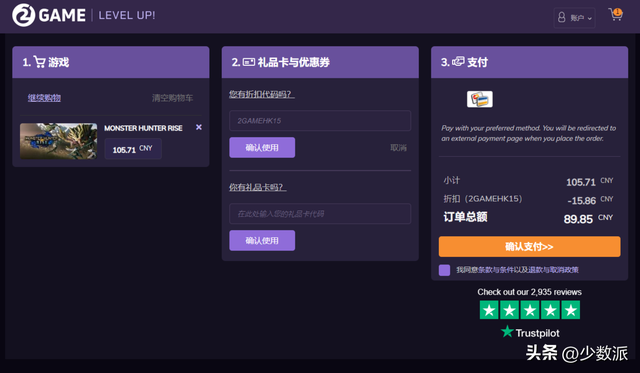The width and height of the screenshot is (640, 373).
Task: Click the cart icon in the 游戏 header
Action: 40,62
